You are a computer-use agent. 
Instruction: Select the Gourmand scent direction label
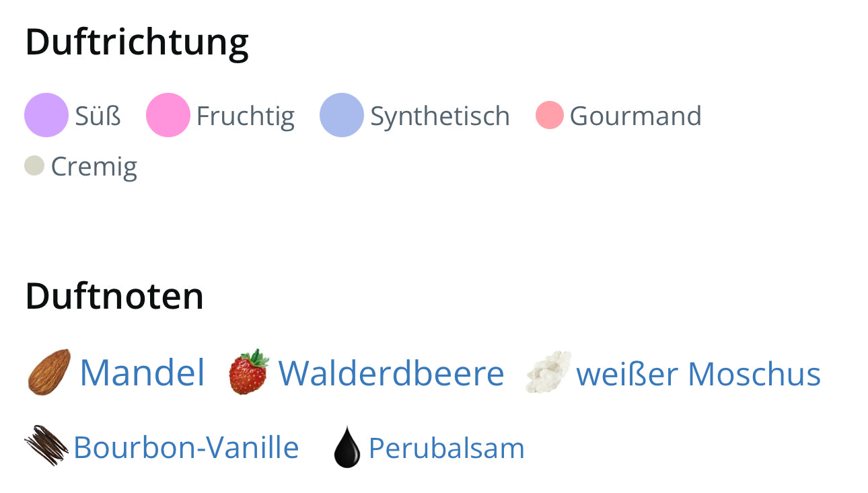tap(635, 116)
